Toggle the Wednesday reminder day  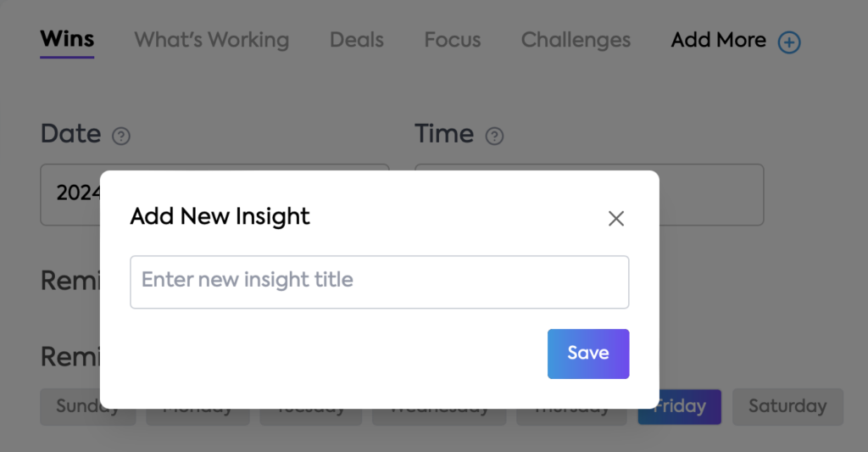[x=439, y=416]
